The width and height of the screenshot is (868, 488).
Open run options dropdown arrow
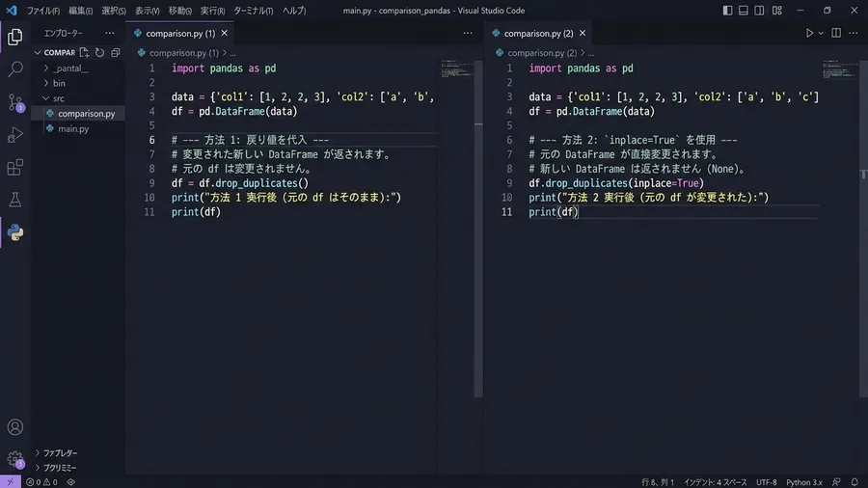point(821,33)
